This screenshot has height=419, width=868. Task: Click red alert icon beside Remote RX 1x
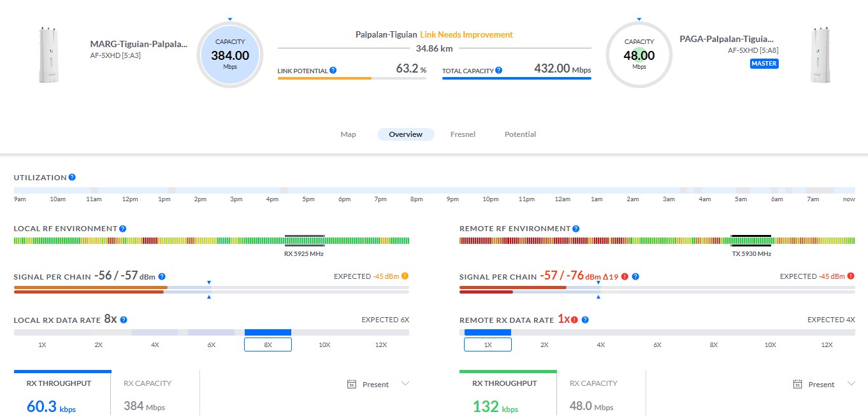click(574, 320)
